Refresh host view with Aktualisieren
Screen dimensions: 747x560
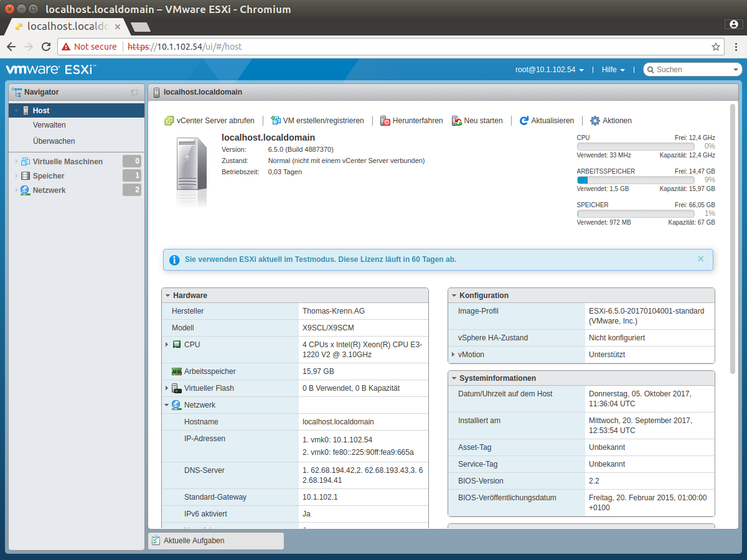[x=547, y=121]
